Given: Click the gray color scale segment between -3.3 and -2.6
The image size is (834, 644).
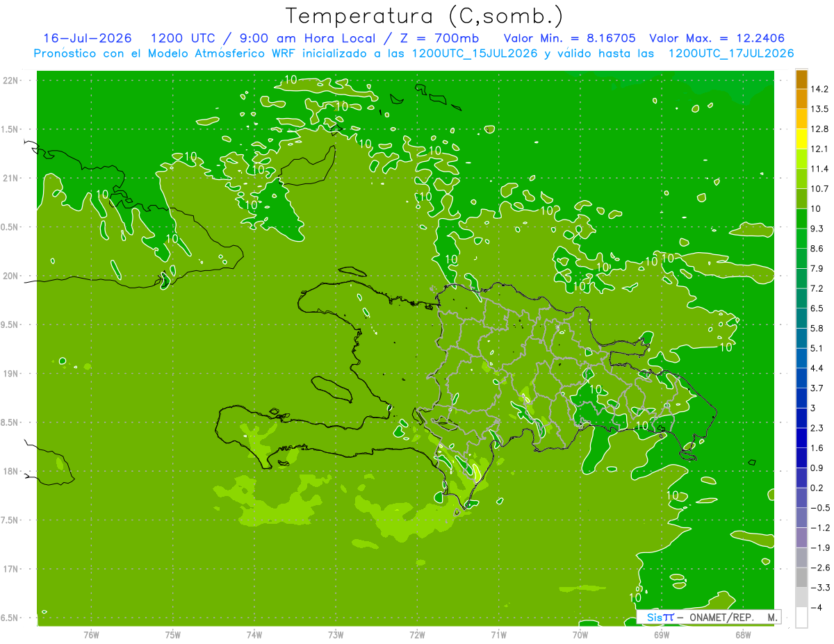Looking at the screenshot, I should click(801, 577).
